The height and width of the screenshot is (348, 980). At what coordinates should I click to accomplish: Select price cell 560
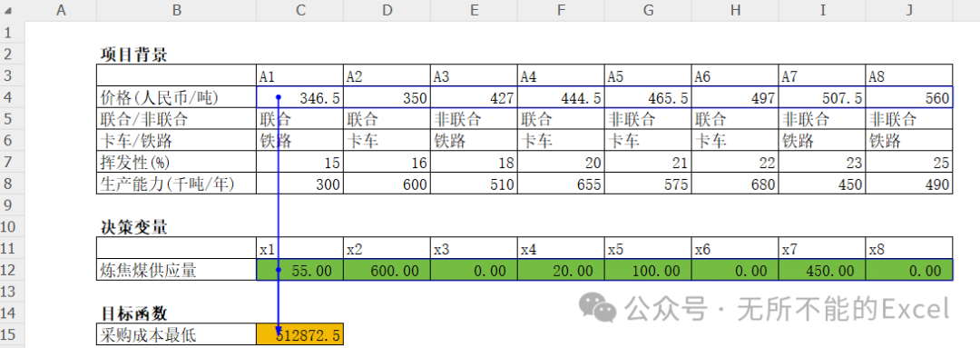[x=908, y=97]
